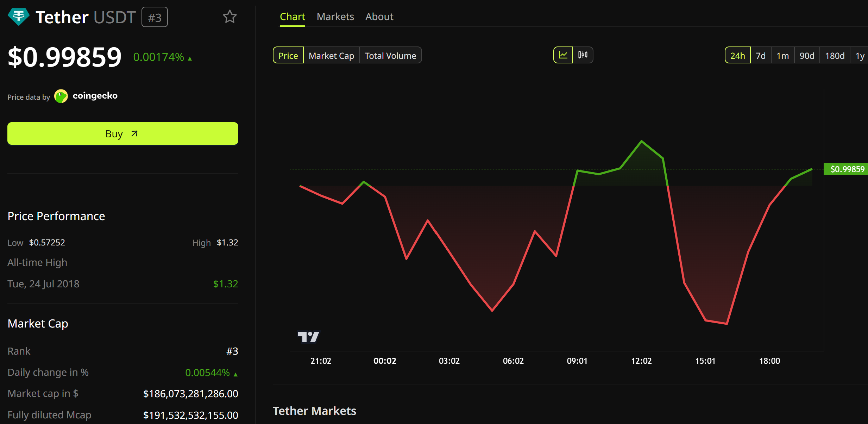868x424 pixels.
Task: Click the 18:00 time axis label
Action: click(x=769, y=361)
